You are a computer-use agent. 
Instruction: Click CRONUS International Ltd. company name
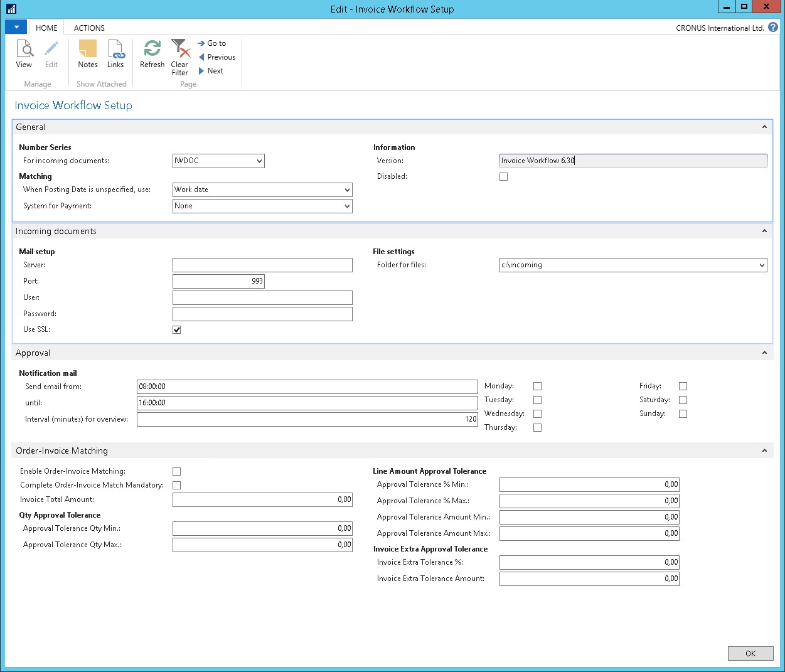pos(720,28)
